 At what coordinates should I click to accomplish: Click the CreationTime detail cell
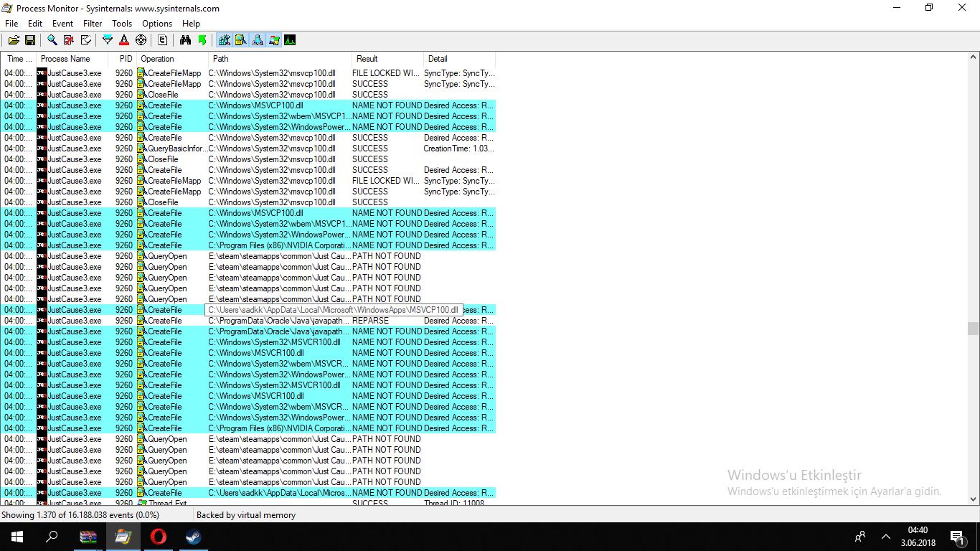point(459,149)
